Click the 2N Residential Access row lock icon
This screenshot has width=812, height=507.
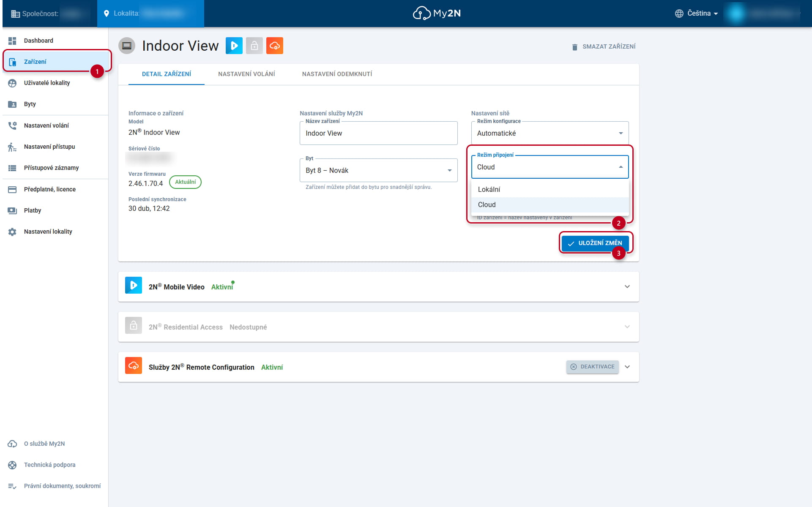pos(134,325)
